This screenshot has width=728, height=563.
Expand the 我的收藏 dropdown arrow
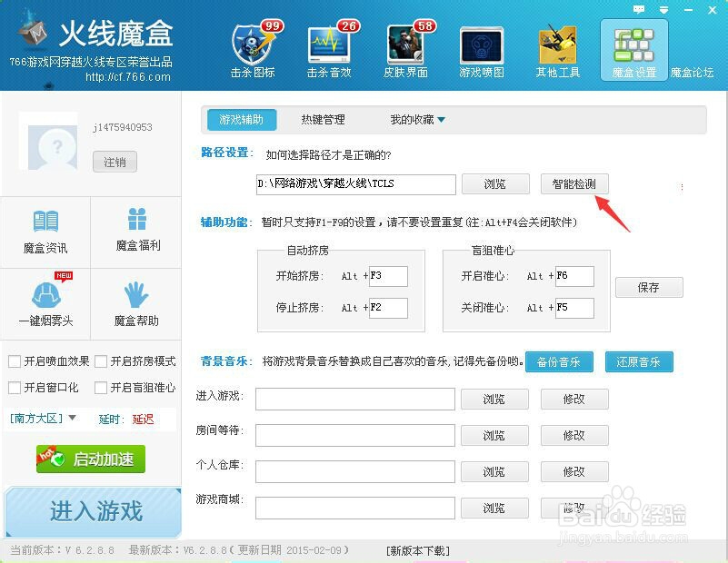[441, 120]
